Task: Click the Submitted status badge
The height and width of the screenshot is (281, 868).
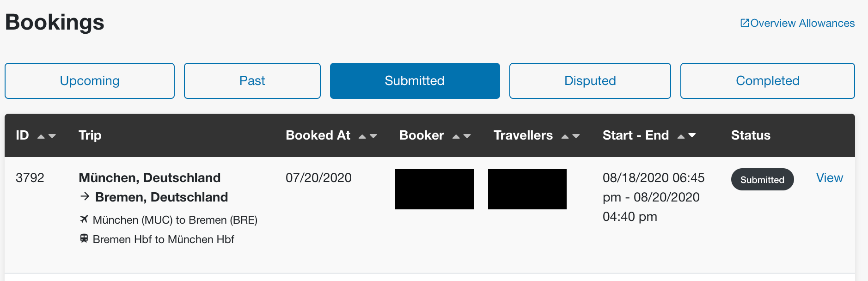Action: pyautogui.click(x=763, y=179)
